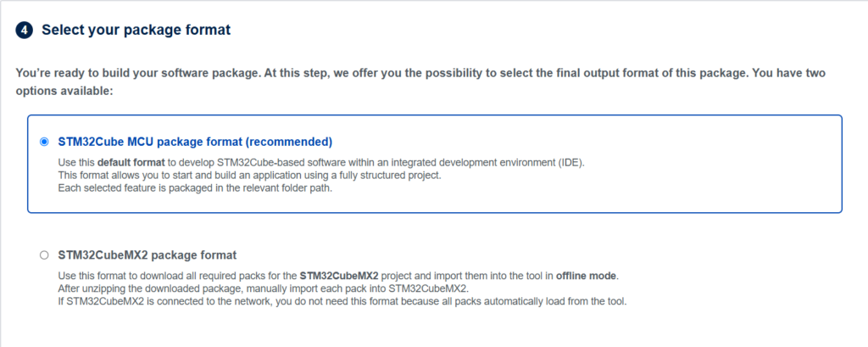Viewport: 868px width, 347px height.
Task: Click 'fully structured project' text in first option
Action: tap(395, 176)
